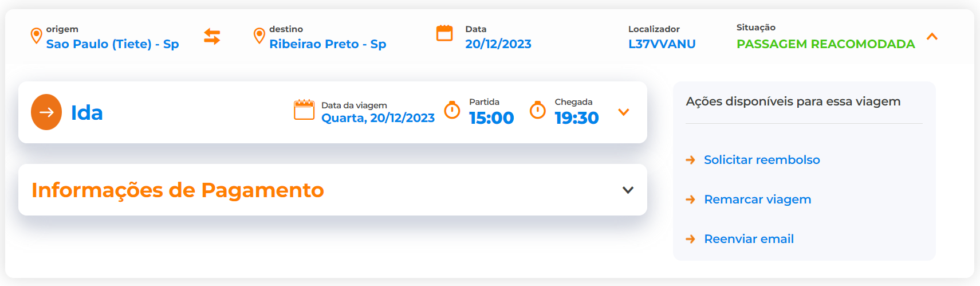This screenshot has width=980, height=286.
Task: Click the PASSAGEM REACOMODADA status text
Action: (x=825, y=44)
